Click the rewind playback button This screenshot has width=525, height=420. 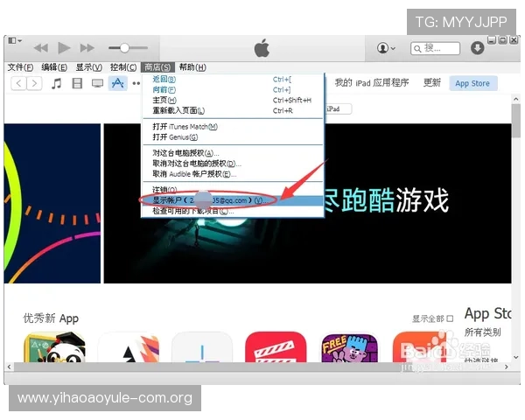[41, 48]
